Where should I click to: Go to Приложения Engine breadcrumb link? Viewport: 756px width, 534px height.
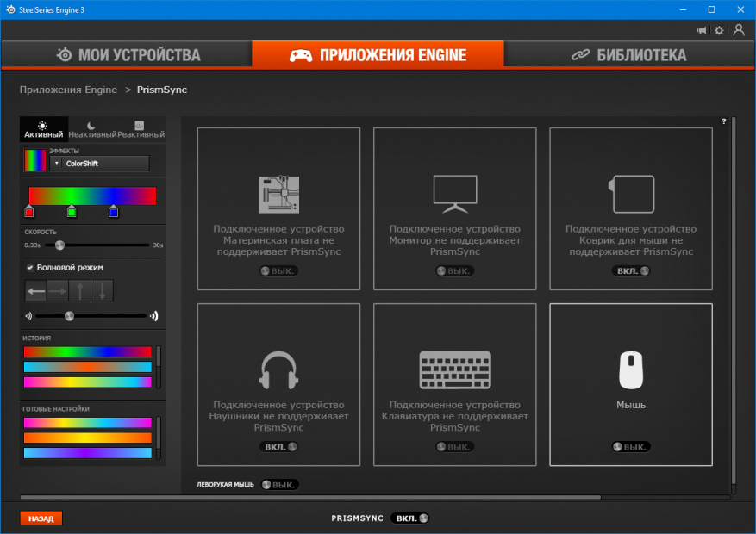(x=68, y=90)
